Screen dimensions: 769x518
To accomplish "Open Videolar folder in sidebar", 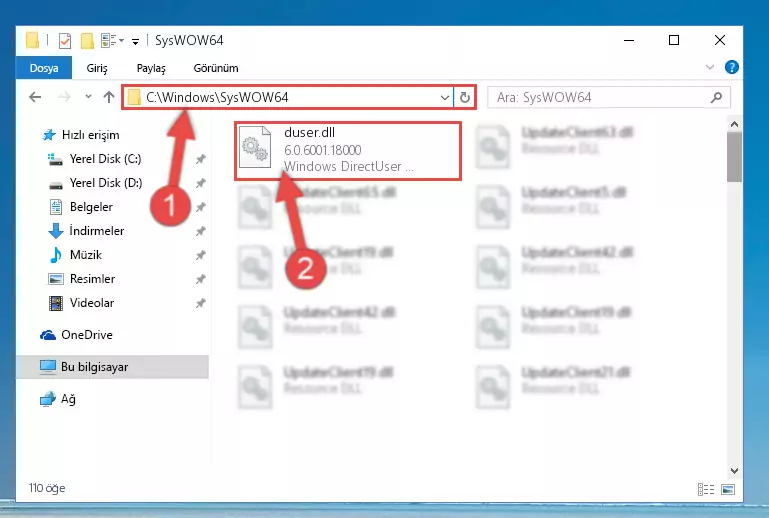I will click(92, 303).
